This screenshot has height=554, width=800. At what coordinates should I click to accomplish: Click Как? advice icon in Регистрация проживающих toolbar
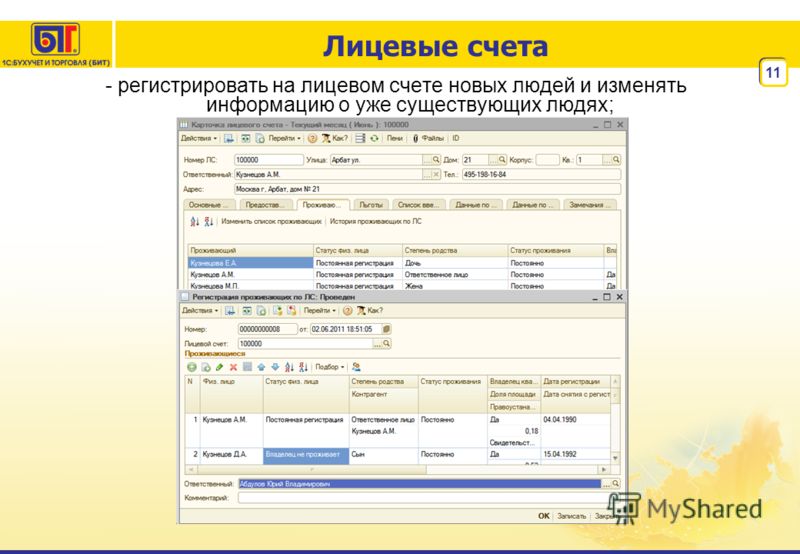[370, 310]
